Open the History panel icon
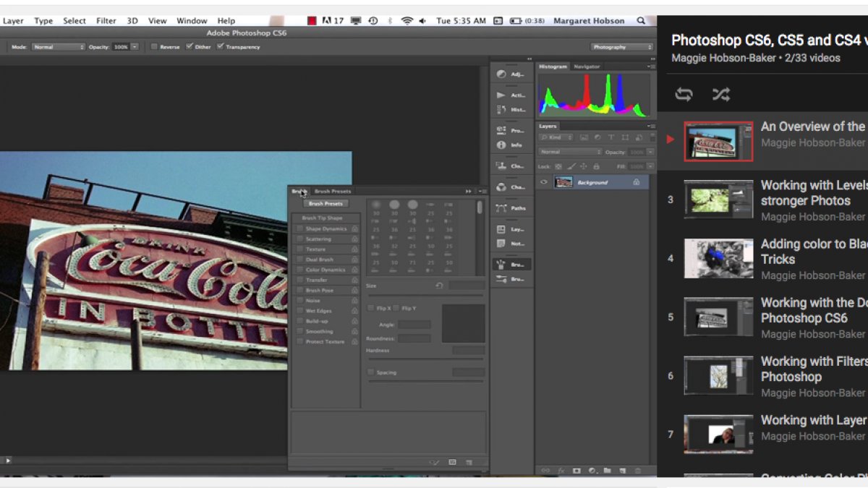868x488 pixels. tap(502, 109)
